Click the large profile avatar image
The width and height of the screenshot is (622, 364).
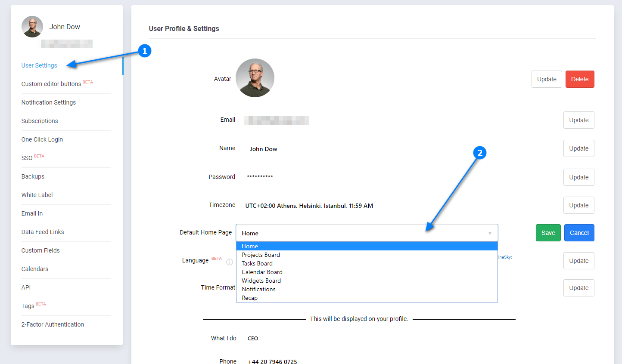[x=255, y=78]
